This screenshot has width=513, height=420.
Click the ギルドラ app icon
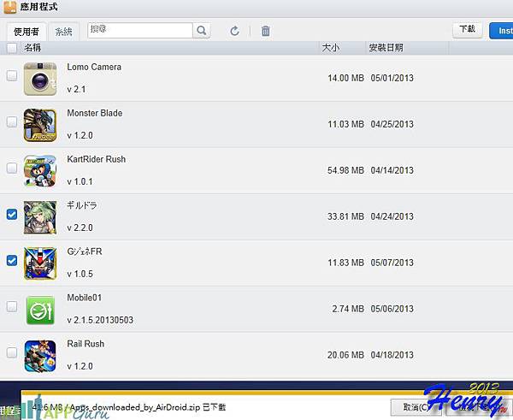pyautogui.click(x=40, y=217)
